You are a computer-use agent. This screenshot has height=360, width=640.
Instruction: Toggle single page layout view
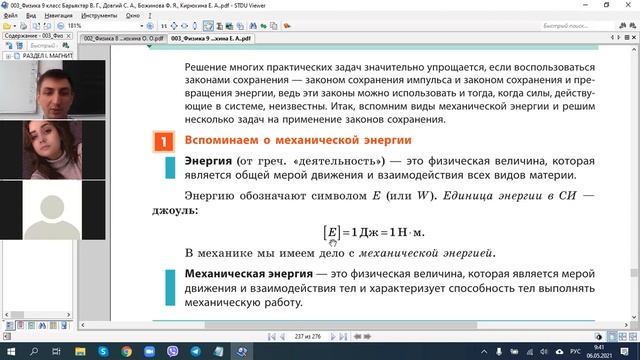(612, 337)
